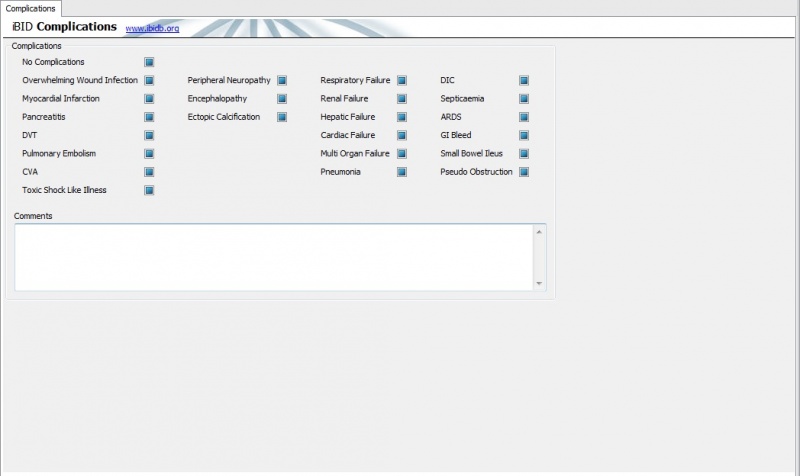Tick the Respiratory Failure checkbox
800x476 pixels.
(402, 80)
